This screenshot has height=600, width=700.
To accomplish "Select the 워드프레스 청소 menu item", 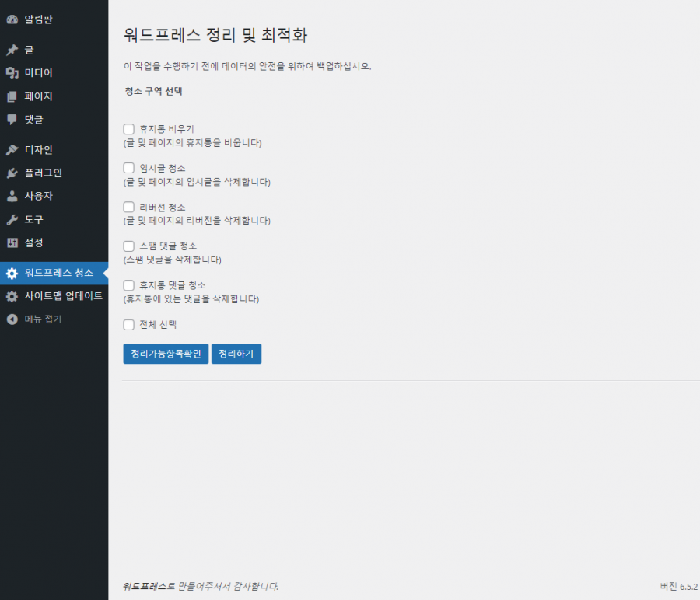I will tap(54, 273).
